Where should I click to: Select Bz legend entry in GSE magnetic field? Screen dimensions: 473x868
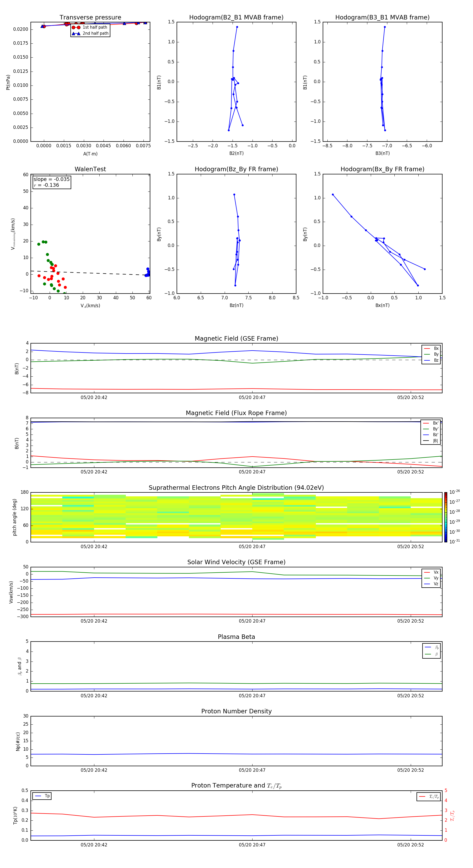(x=431, y=360)
